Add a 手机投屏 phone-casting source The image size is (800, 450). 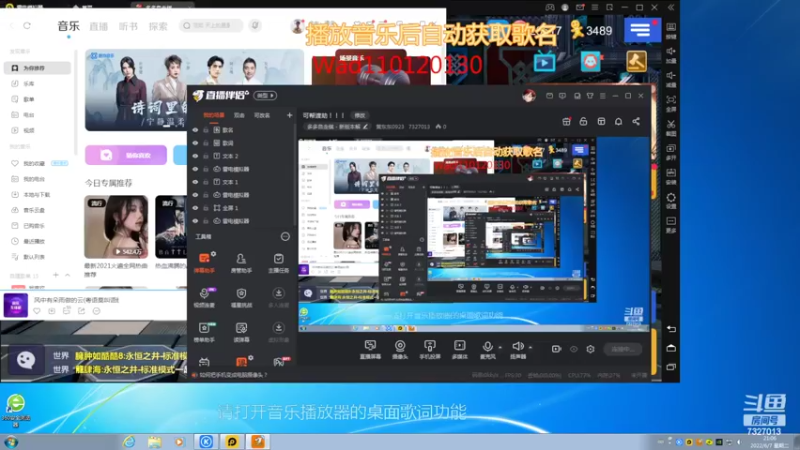430,349
